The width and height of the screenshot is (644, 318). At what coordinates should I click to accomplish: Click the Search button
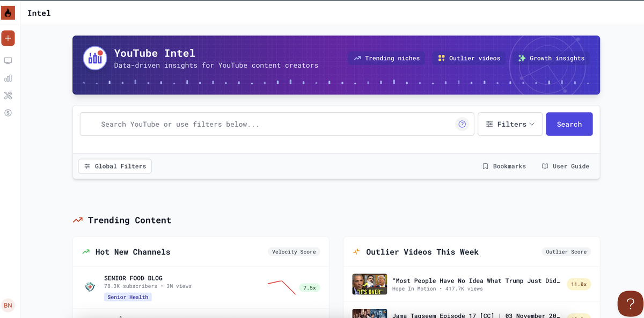click(x=569, y=124)
